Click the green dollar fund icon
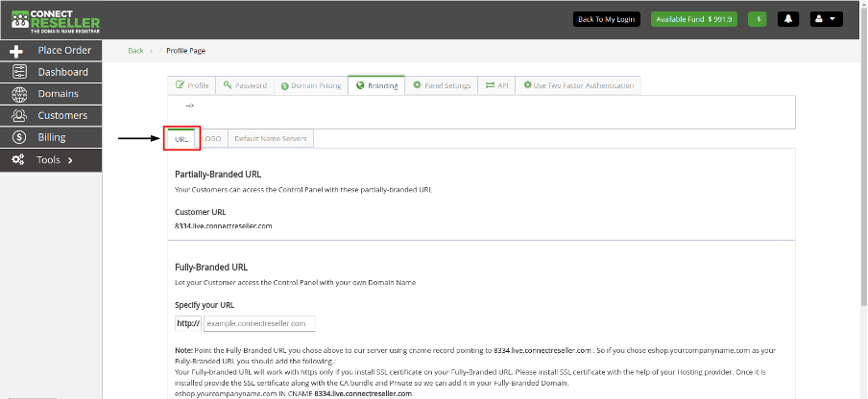The width and height of the screenshot is (868, 399). pos(758,19)
